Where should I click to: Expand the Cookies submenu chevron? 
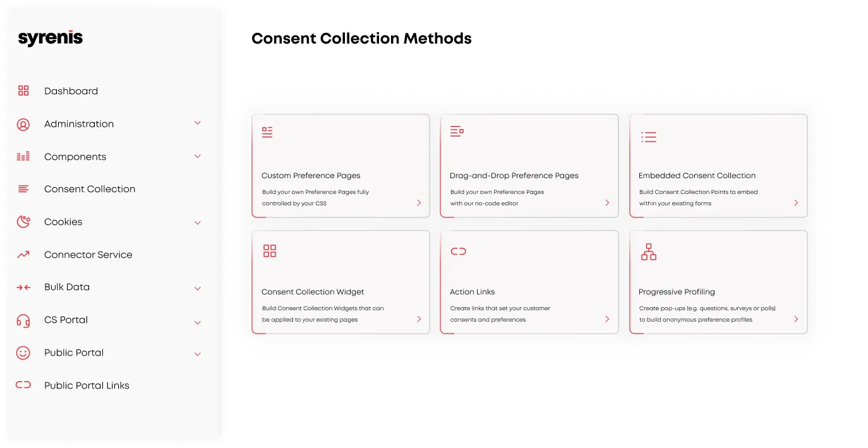pyautogui.click(x=198, y=222)
